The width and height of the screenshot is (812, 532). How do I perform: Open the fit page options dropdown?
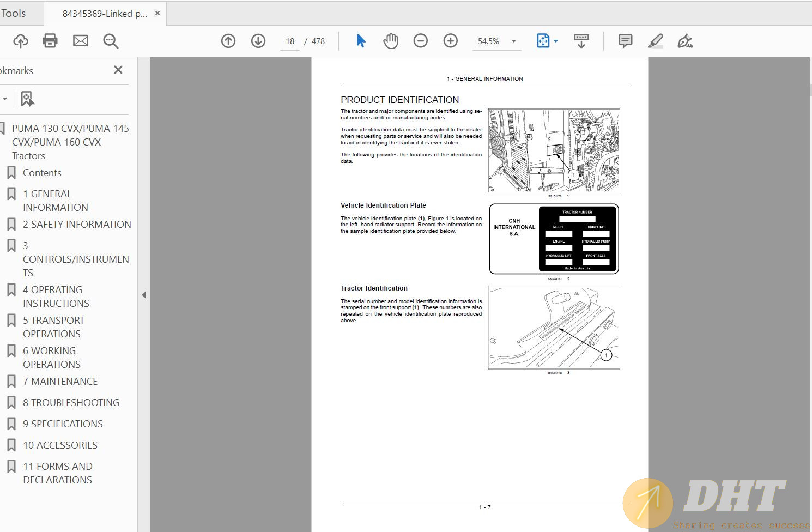tap(555, 41)
